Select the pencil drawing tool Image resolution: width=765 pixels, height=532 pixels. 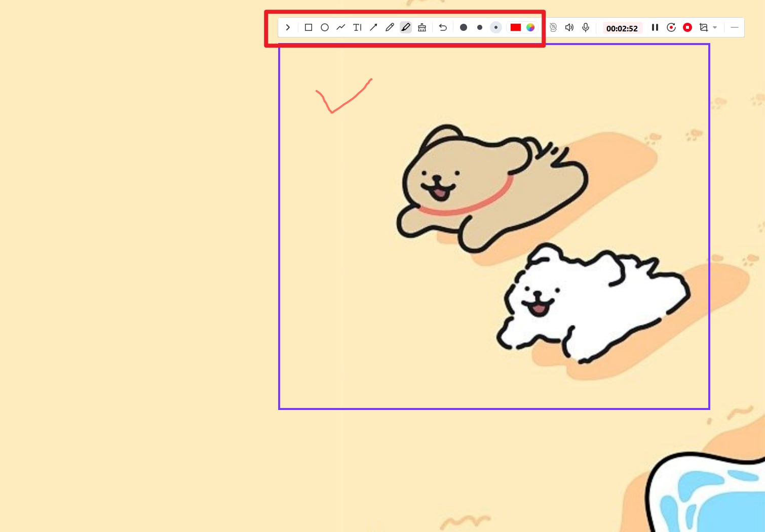tap(390, 27)
